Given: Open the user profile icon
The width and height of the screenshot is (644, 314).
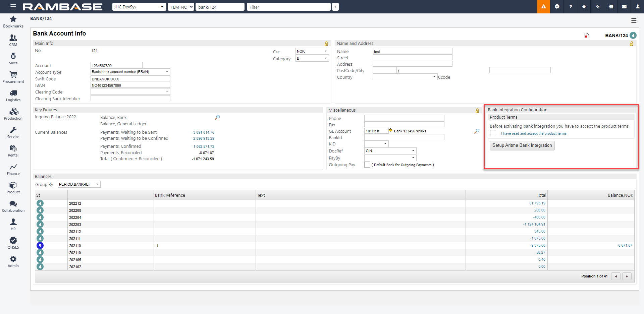Looking at the screenshot, I should 637,7.
